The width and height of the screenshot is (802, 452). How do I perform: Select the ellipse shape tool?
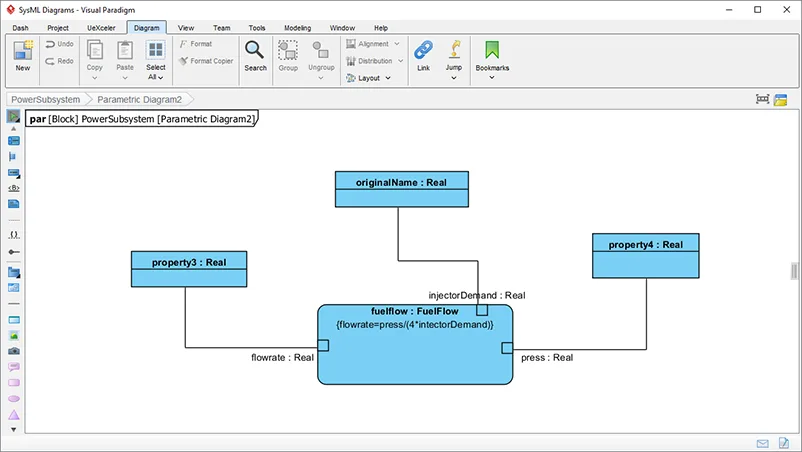[x=14, y=398]
